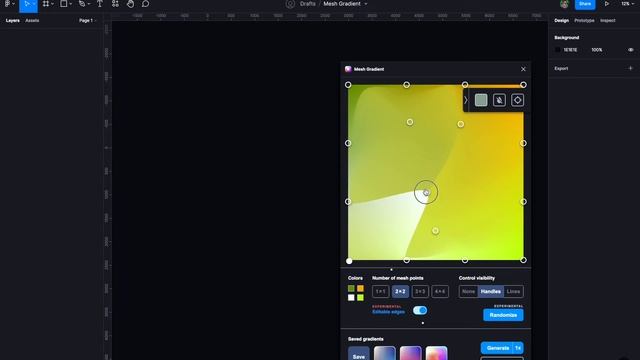The height and width of the screenshot is (360, 640).
Task: Choose 2×2 mesh points
Action: [x=400, y=291]
